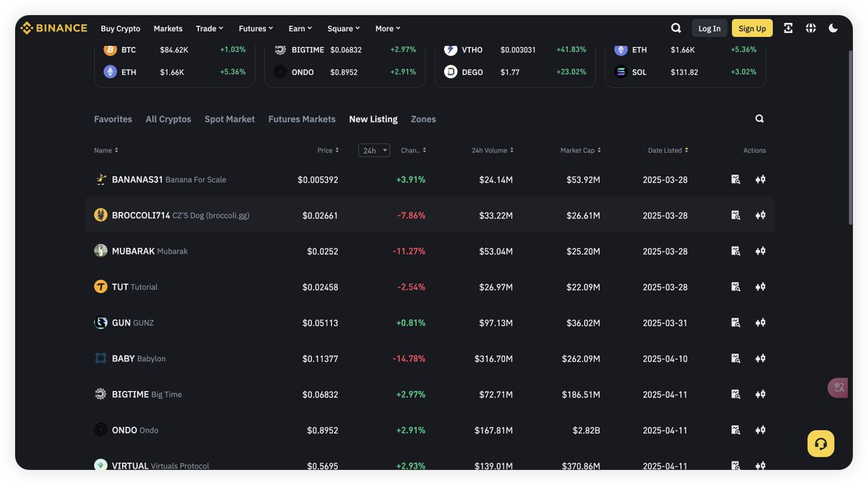Open BABY trade icon
868x485 pixels.
coord(760,359)
